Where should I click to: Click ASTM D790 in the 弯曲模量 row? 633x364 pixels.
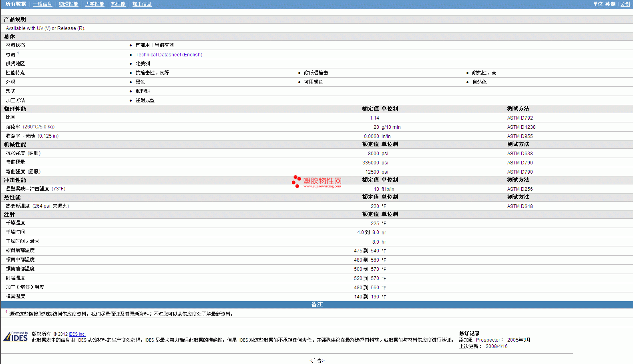pyautogui.click(x=520, y=163)
